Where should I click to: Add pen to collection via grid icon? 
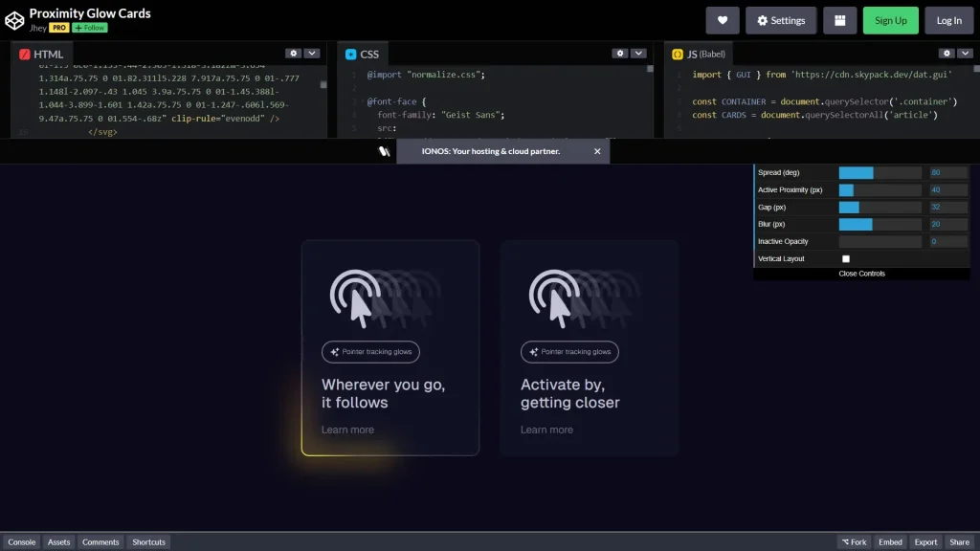(839, 19)
